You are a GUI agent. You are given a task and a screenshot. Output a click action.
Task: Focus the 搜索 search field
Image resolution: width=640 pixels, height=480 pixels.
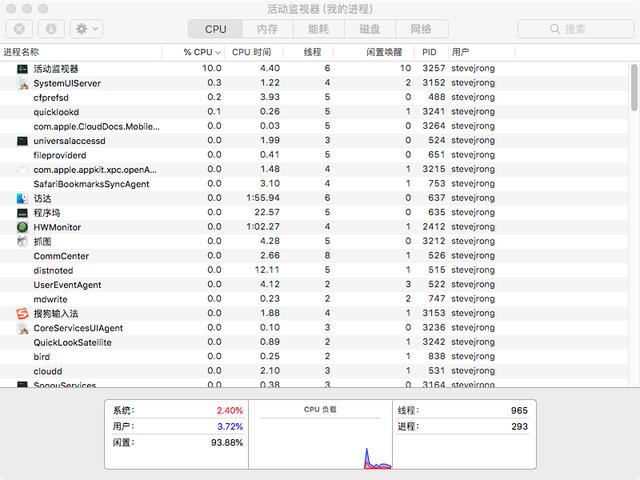(576, 29)
